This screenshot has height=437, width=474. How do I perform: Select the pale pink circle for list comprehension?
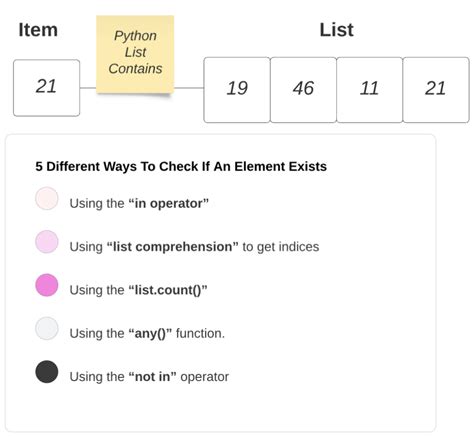point(47,242)
